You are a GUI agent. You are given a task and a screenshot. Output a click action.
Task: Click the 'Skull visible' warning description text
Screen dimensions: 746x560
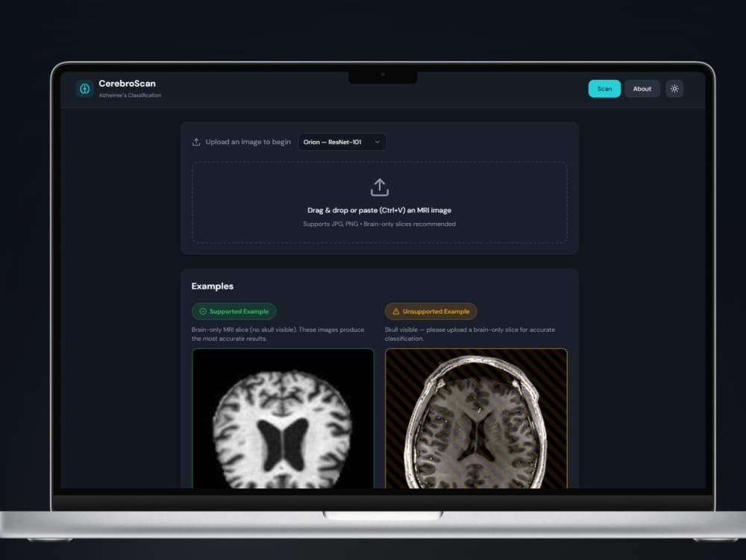coord(469,334)
